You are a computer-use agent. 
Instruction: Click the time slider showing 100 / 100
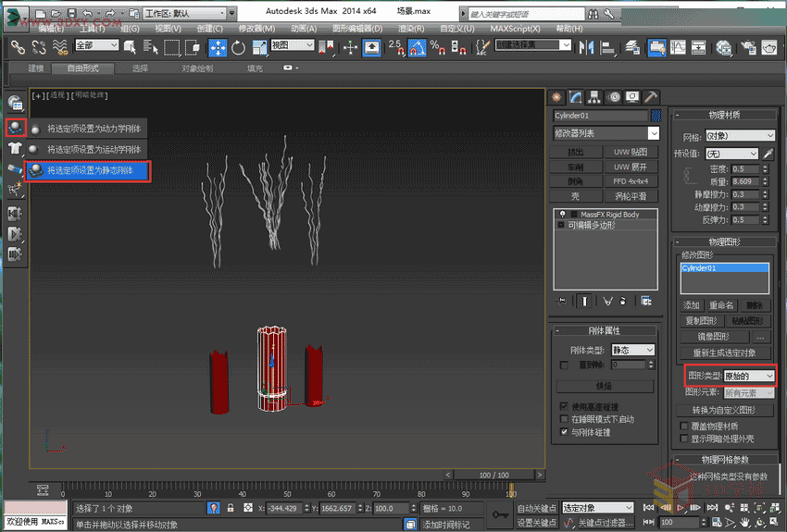click(x=492, y=475)
